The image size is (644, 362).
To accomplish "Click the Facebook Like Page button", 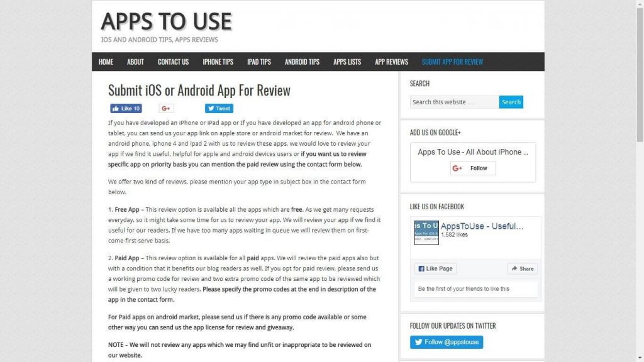I will click(435, 268).
